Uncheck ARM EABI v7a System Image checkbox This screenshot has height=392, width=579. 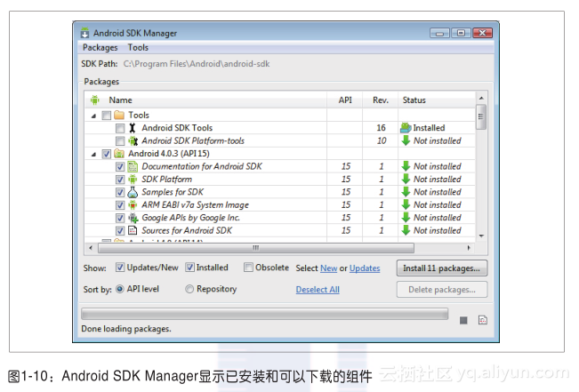[x=120, y=205]
